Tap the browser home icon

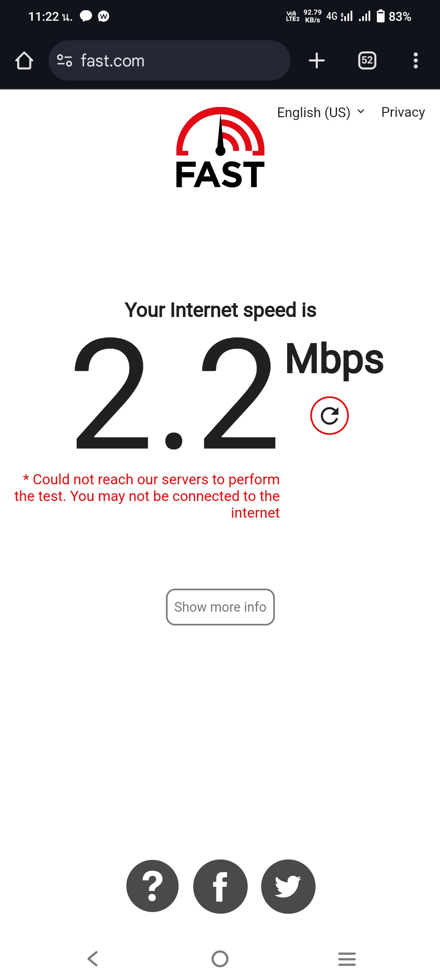pos(24,61)
